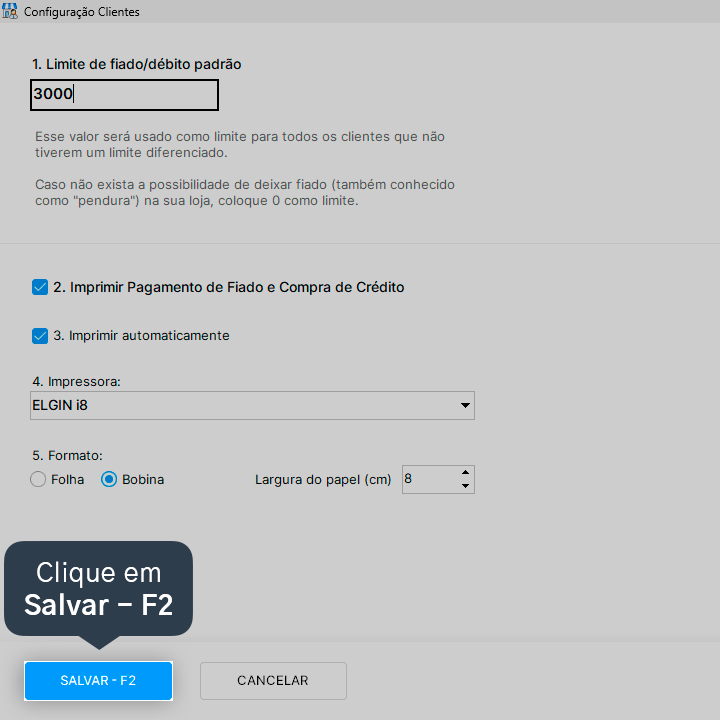Click the Limite de fiado/débito padrão heading
Viewport: 720px width, 720px height.
[x=136, y=64]
